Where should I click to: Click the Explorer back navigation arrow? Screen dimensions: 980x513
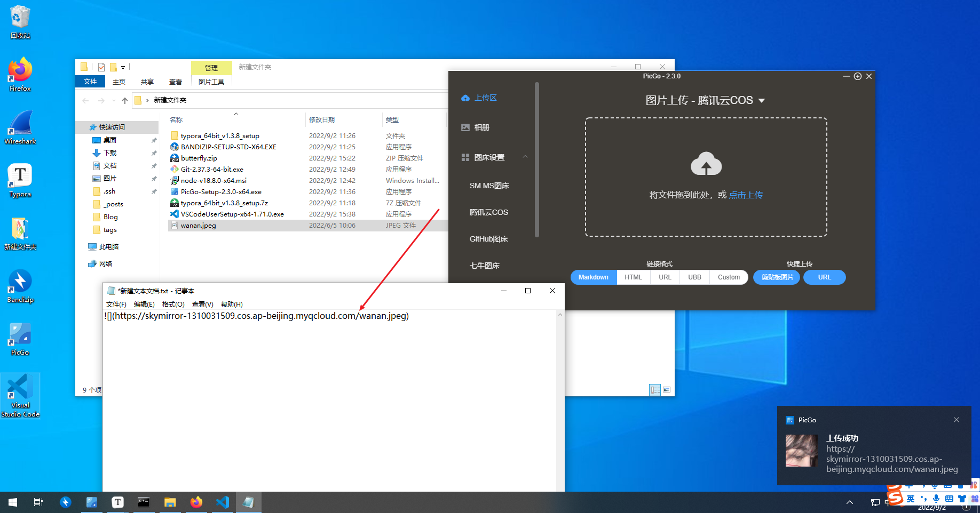86,100
